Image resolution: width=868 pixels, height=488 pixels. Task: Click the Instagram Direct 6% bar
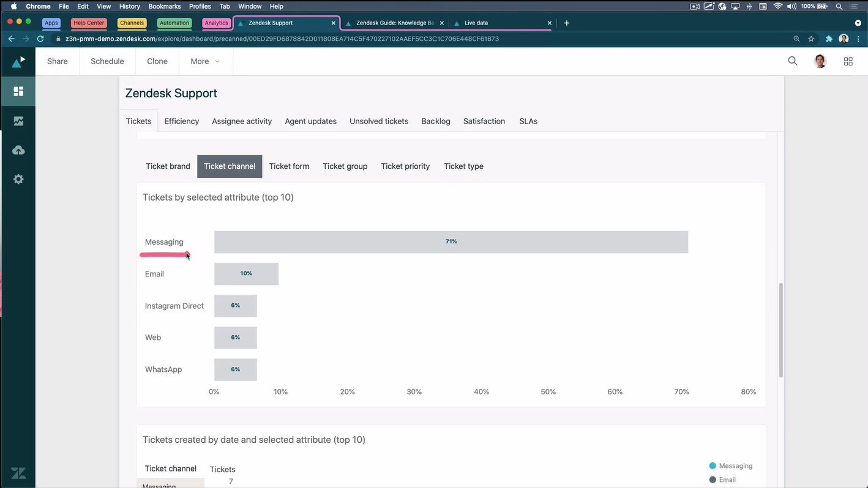pyautogui.click(x=236, y=306)
